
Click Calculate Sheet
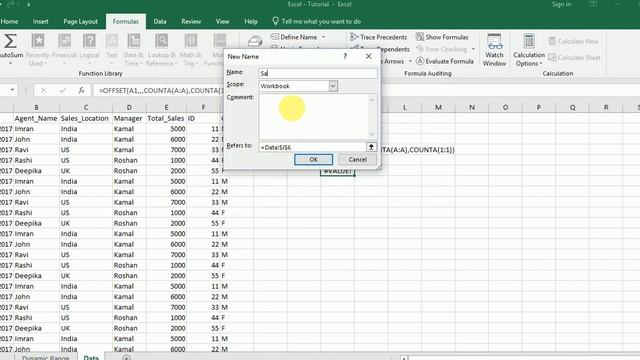point(574,58)
